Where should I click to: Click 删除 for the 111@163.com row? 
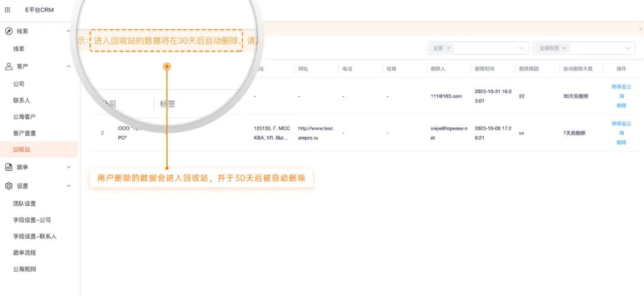(x=621, y=106)
